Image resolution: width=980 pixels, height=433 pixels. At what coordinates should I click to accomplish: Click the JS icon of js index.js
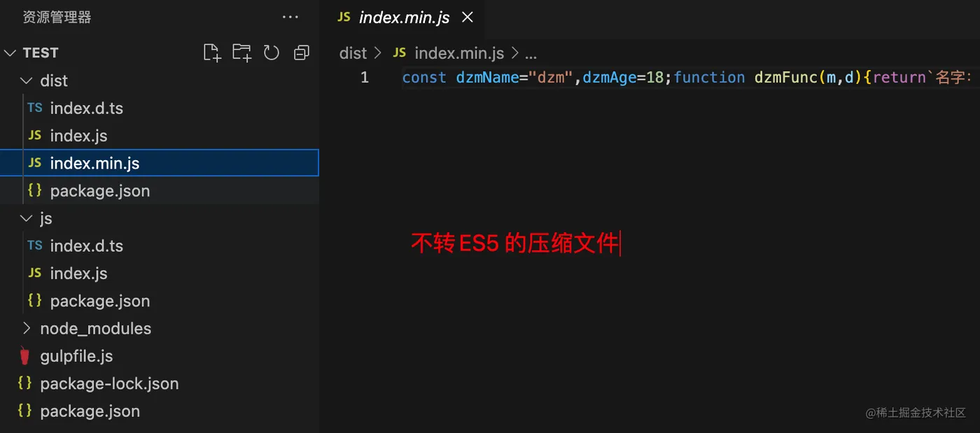pyautogui.click(x=35, y=273)
